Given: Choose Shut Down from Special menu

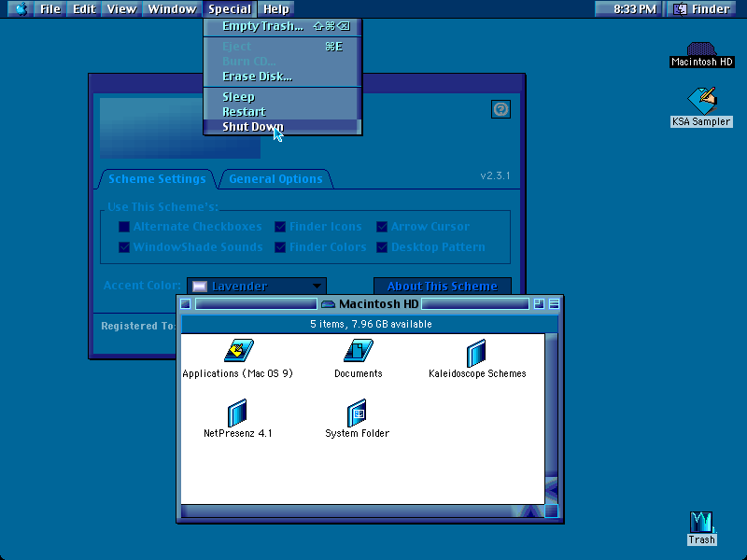Looking at the screenshot, I should [283, 127].
